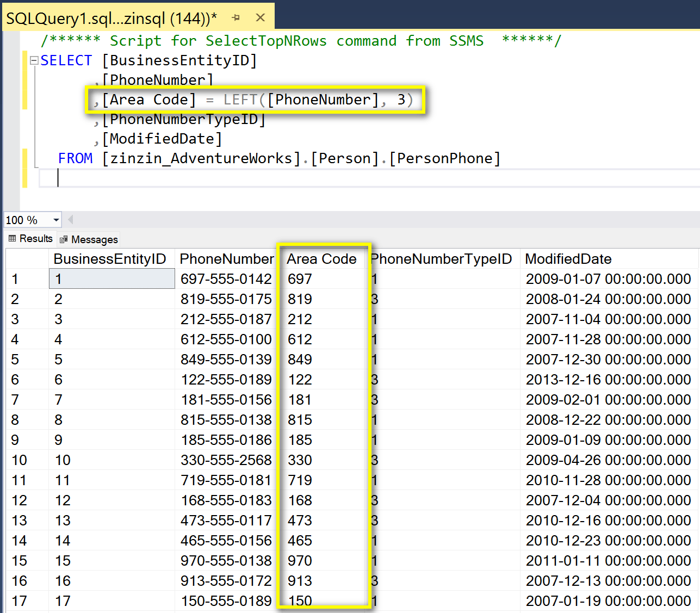This screenshot has height=613, width=700.
Task: Pin the SQLQuery1.sql tab
Action: (x=236, y=18)
